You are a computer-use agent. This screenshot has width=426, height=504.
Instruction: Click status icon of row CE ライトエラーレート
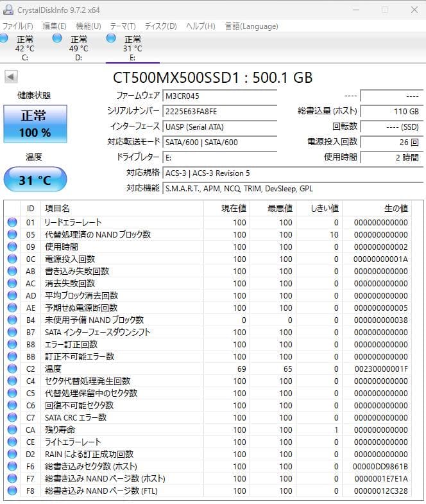(12, 442)
